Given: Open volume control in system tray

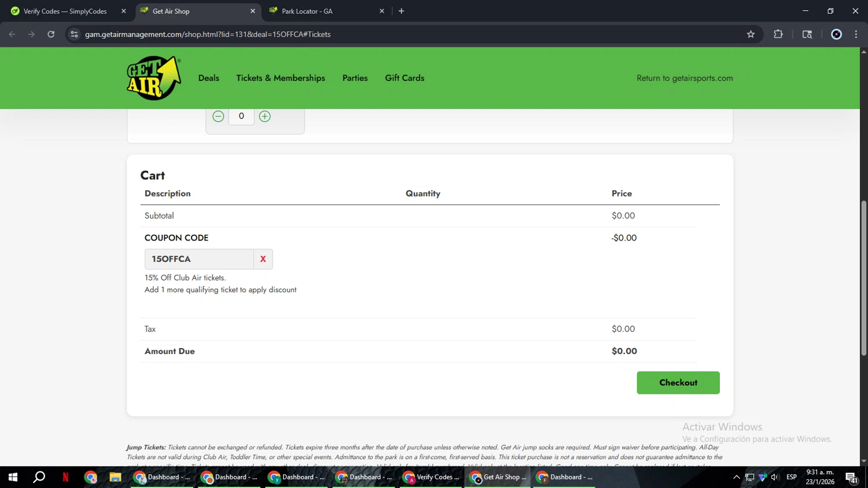Looking at the screenshot, I should pos(775,477).
